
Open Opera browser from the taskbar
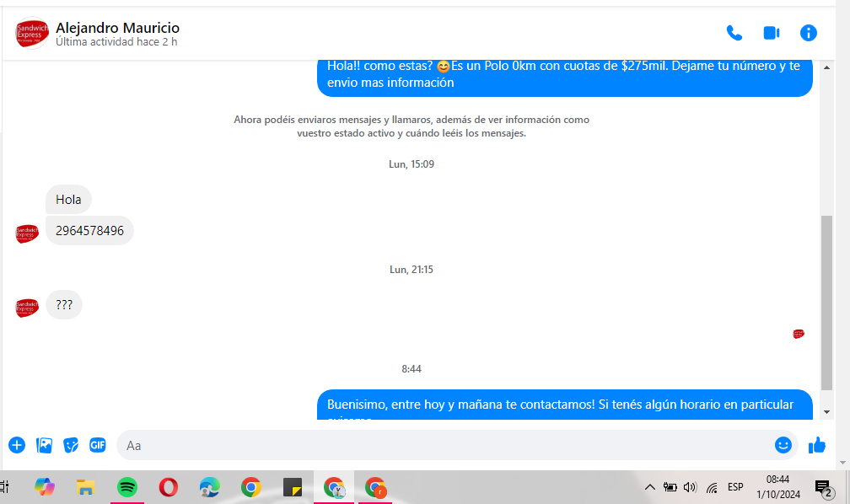click(168, 487)
